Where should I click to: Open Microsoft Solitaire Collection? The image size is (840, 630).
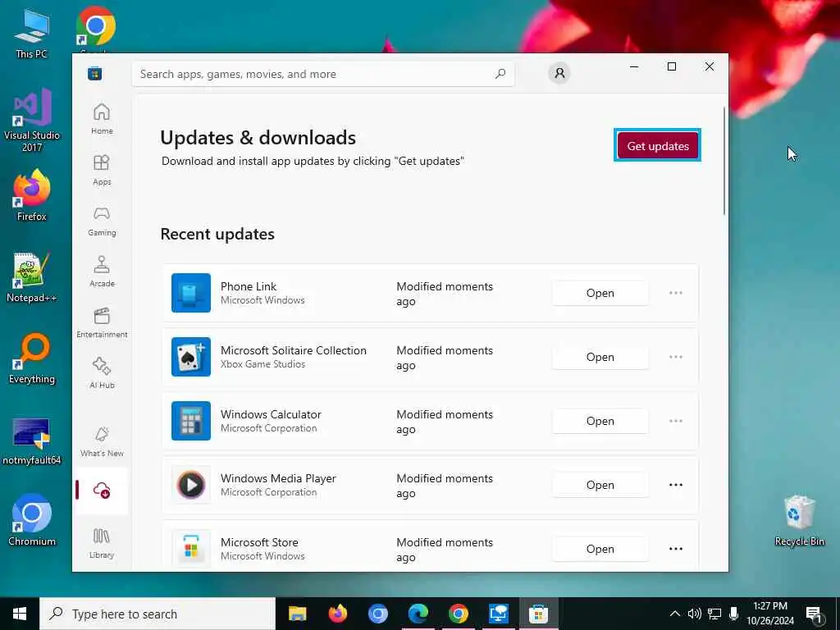(600, 357)
